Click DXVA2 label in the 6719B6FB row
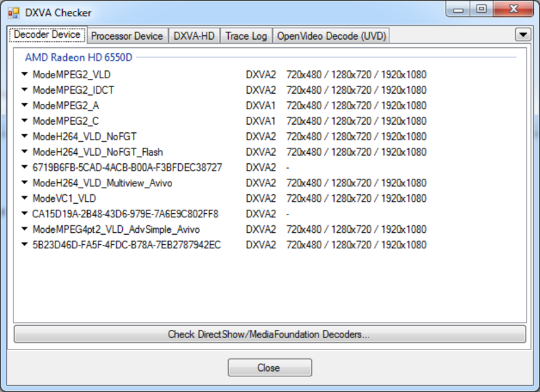Screen dimensions: 540x392 click(x=261, y=167)
